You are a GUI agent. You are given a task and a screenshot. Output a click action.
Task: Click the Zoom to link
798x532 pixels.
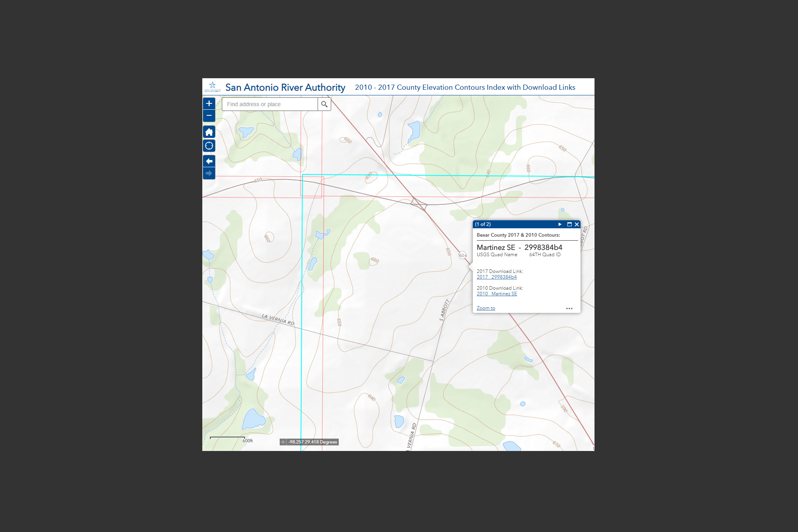486,308
